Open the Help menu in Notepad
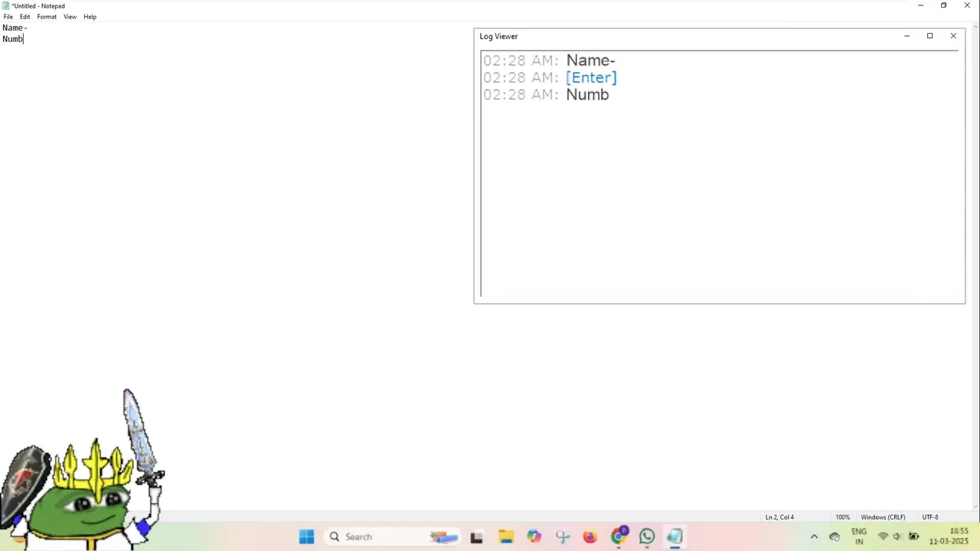Screen dimensions: 980x551 point(90,17)
